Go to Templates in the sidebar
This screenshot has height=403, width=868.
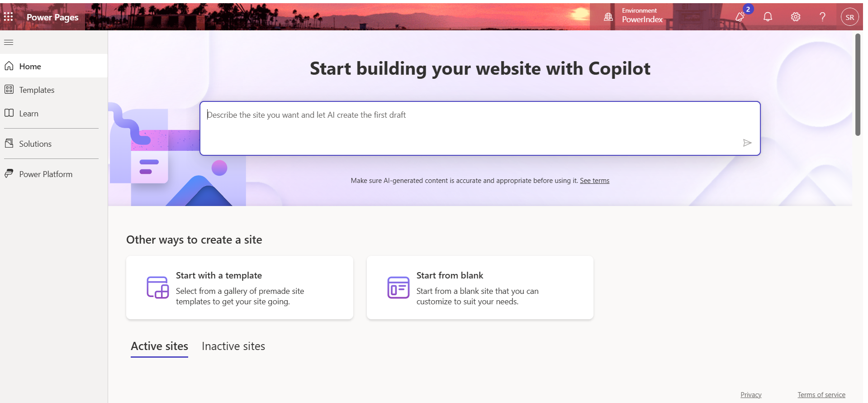point(37,90)
